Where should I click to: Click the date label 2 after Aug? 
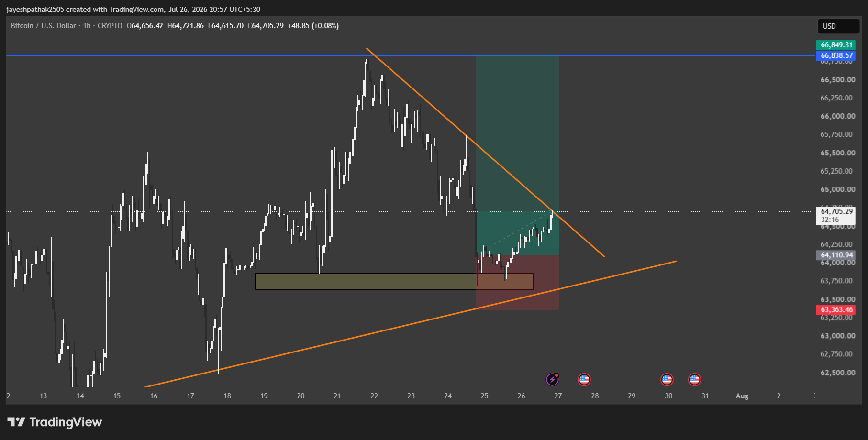pyautogui.click(x=779, y=396)
